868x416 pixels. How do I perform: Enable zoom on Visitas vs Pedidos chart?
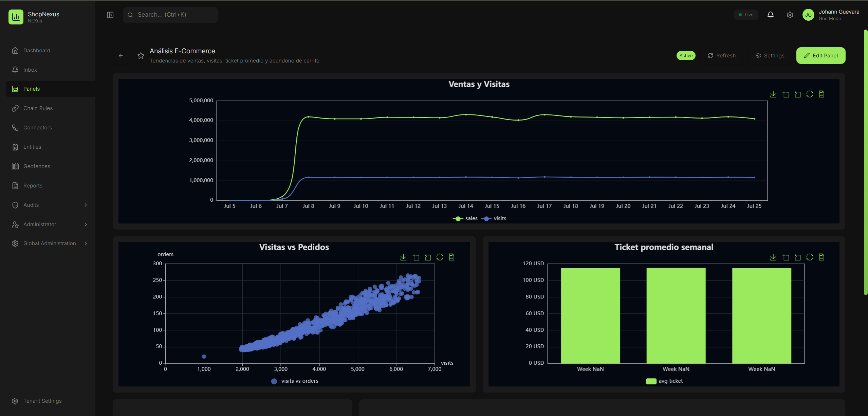coord(416,257)
